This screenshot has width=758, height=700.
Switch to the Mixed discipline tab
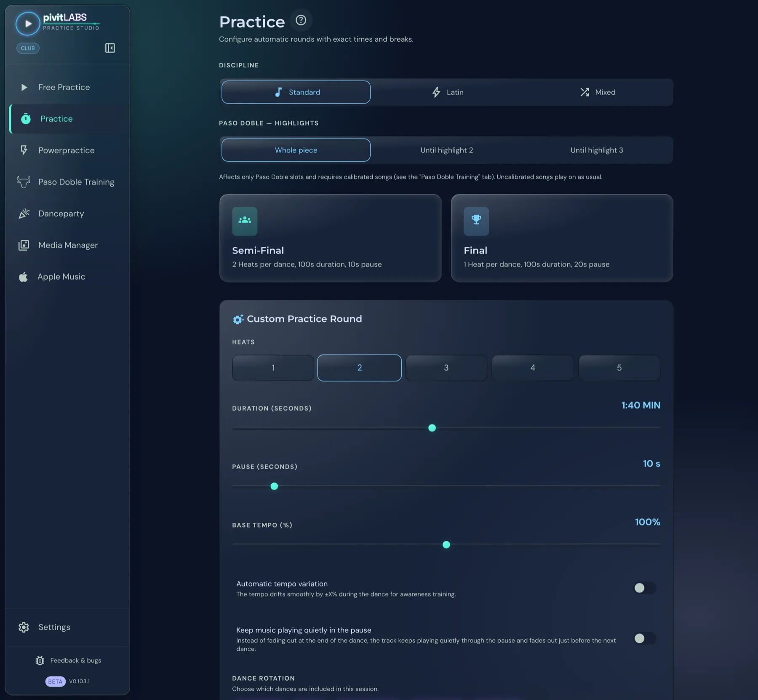(x=597, y=92)
